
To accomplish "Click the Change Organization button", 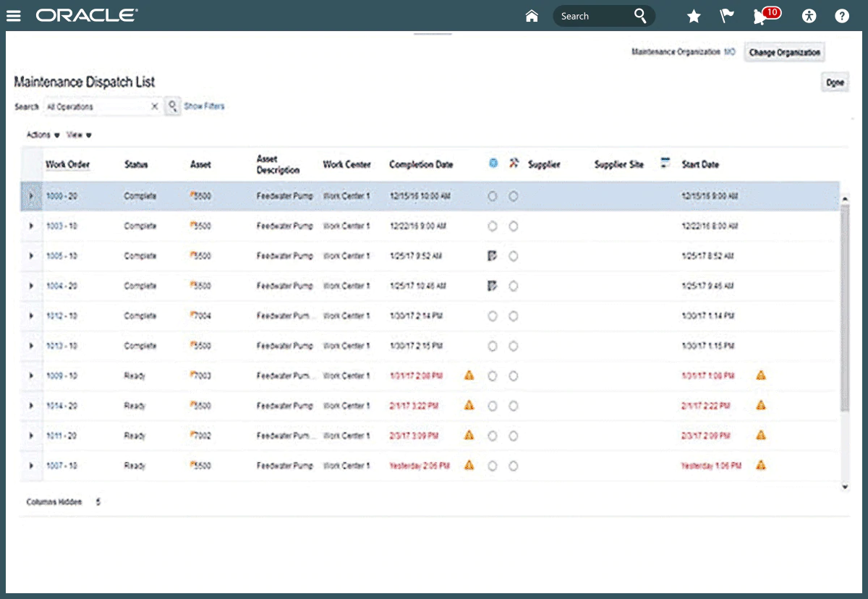I will pyautogui.click(x=784, y=53).
